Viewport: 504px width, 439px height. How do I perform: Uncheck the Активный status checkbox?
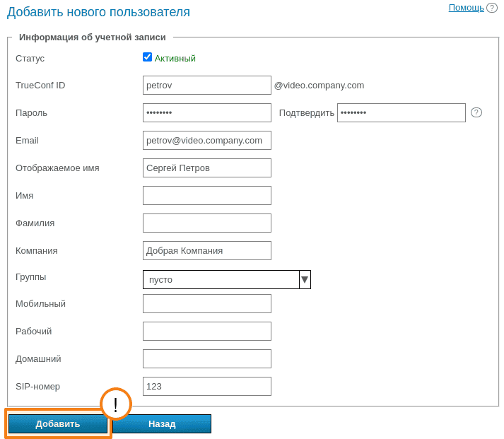147,57
